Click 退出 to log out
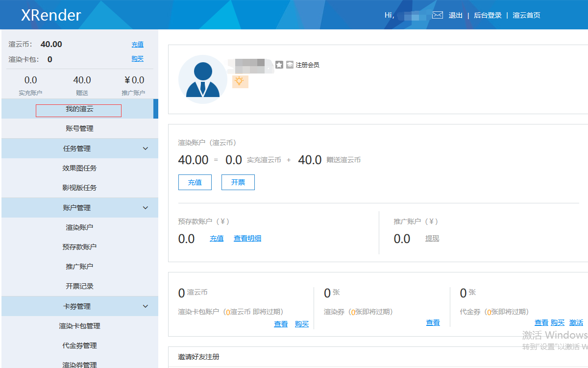Viewport: 588px width, 368px height. pyautogui.click(x=455, y=15)
